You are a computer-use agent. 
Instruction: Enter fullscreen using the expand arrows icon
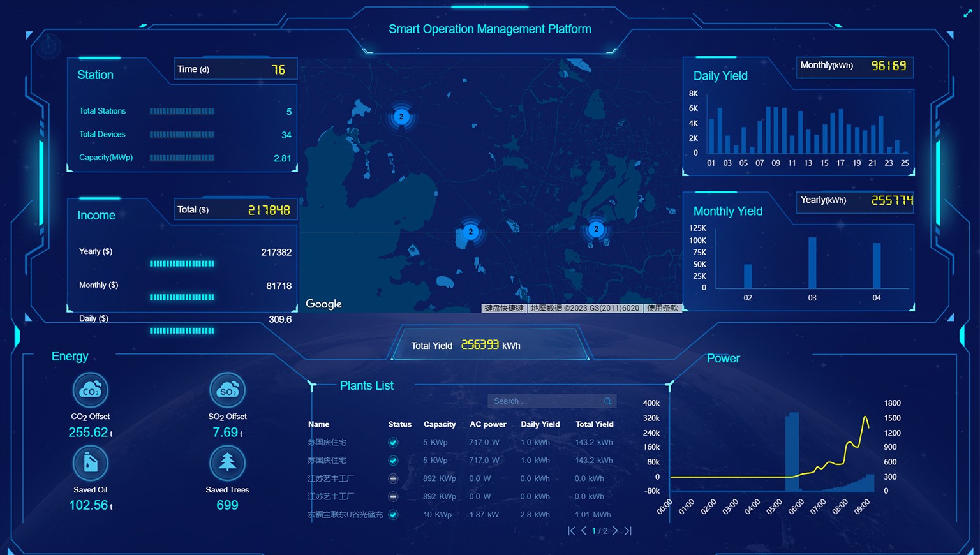[x=967, y=13]
